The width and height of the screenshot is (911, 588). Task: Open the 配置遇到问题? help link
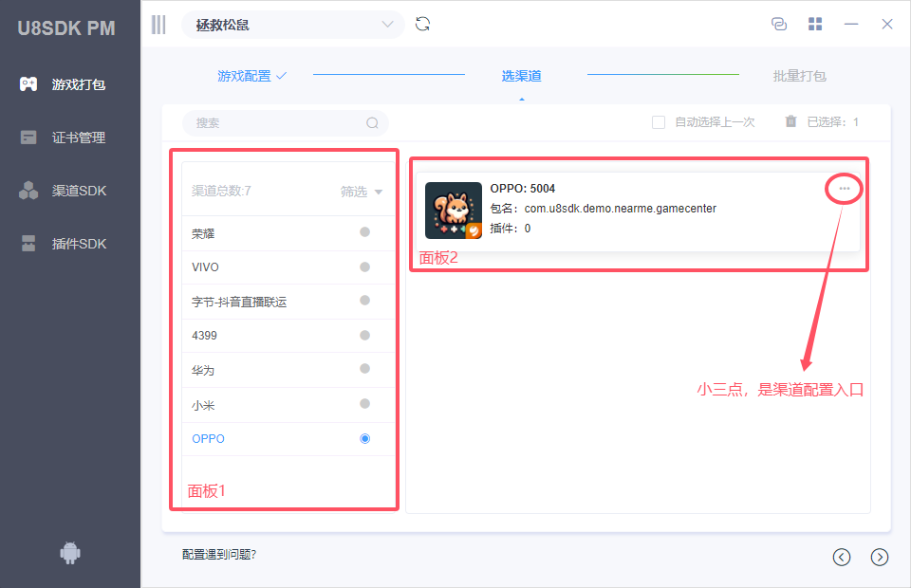(219, 555)
